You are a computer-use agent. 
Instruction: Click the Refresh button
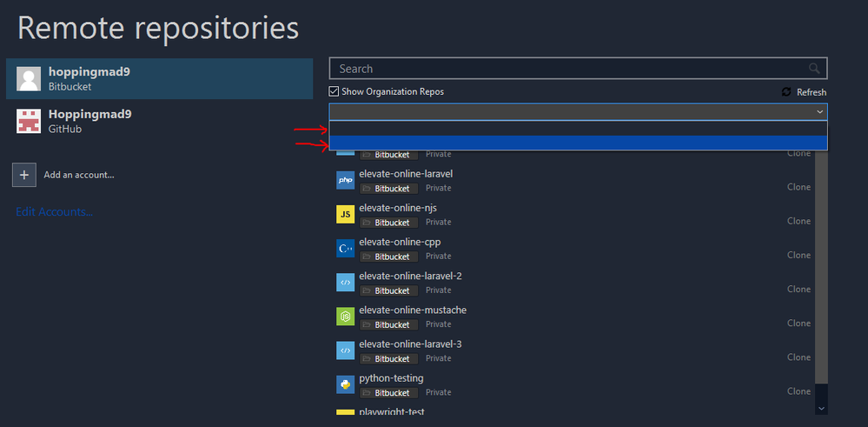tap(804, 92)
